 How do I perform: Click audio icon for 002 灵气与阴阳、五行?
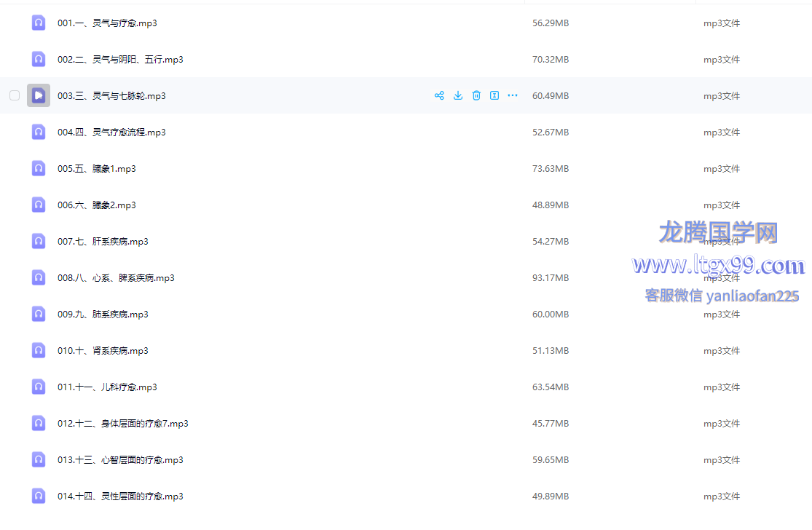coord(39,59)
